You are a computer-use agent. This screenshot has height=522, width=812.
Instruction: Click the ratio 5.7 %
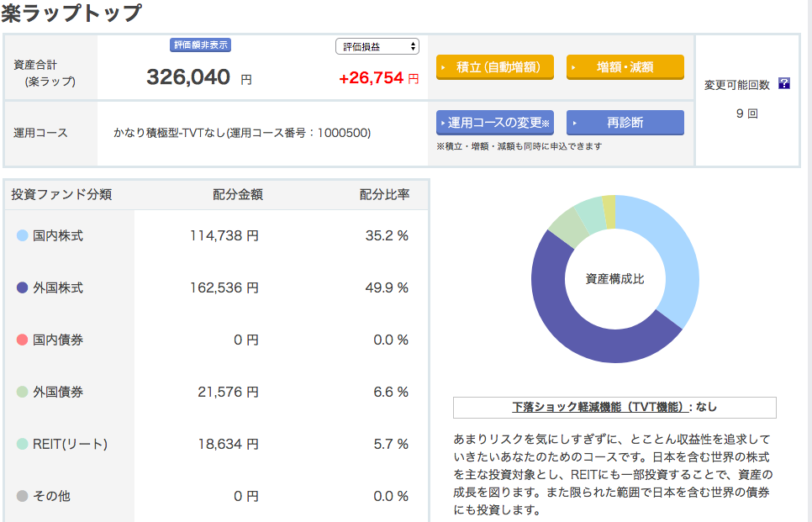pos(391,444)
